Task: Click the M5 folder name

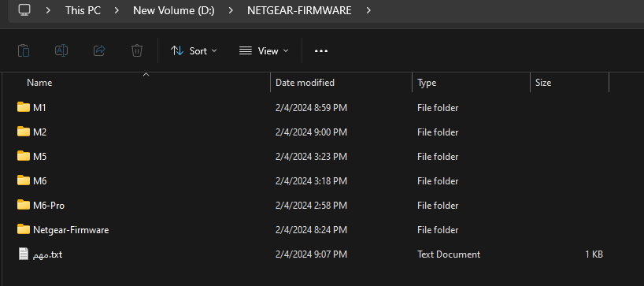Action: point(40,157)
